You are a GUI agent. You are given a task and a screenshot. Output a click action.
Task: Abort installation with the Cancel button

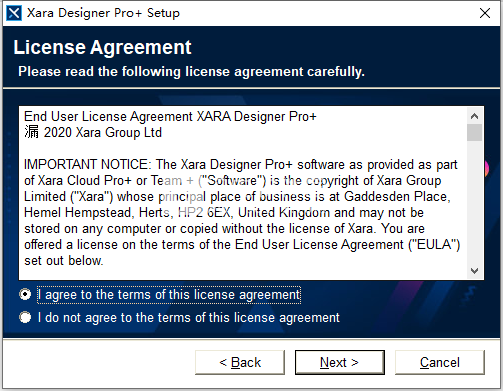tap(440, 362)
